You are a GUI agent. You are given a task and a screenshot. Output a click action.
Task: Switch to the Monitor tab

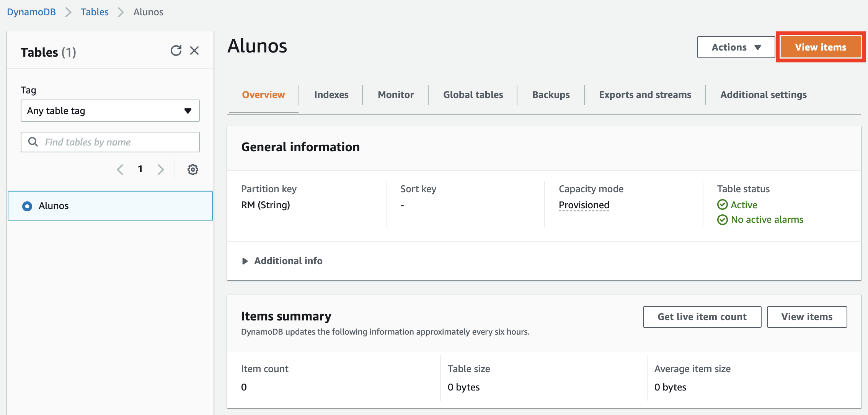pos(395,95)
